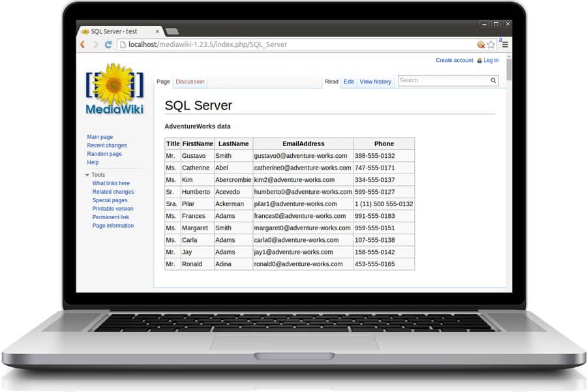Viewport: 587px width, 392px height.
Task: Click catherine0@adventure-works.com cell
Action: 303,168
